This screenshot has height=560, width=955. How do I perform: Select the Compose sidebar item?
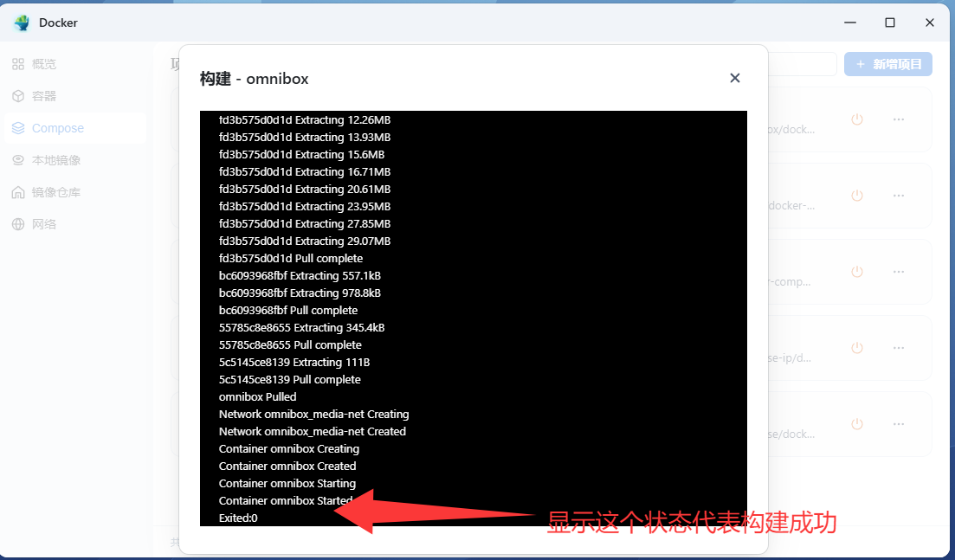point(75,128)
